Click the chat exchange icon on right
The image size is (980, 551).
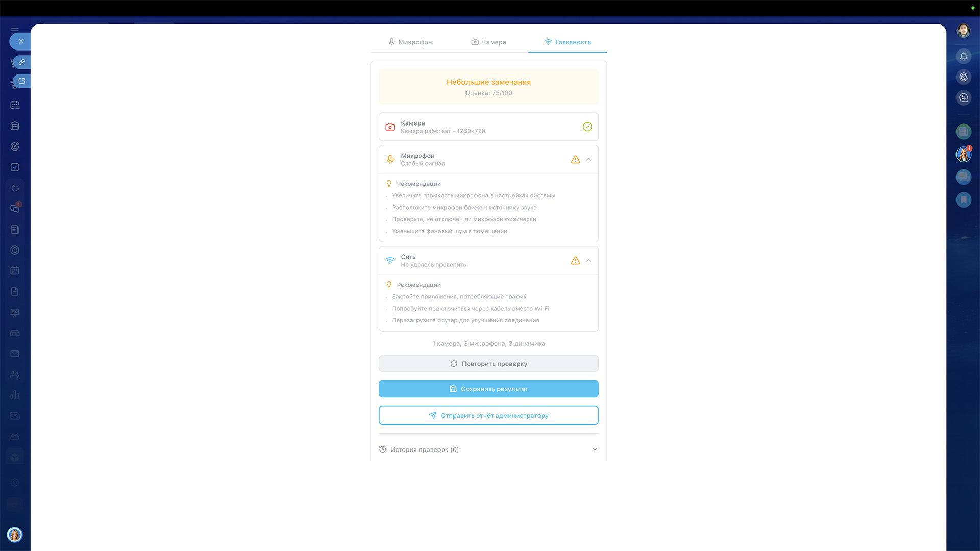click(963, 98)
